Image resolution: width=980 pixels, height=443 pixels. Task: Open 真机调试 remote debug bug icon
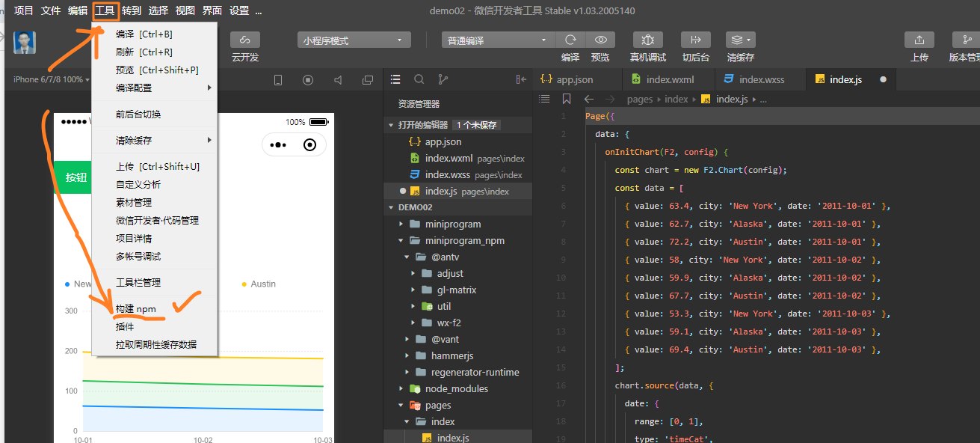pyautogui.click(x=647, y=40)
